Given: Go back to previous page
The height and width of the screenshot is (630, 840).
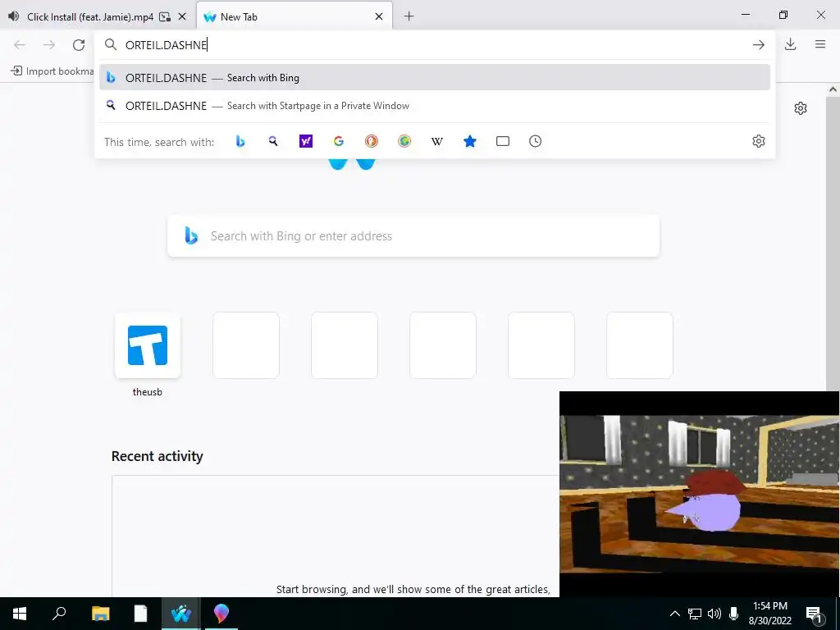Looking at the screenshot, I should (20, 45).
